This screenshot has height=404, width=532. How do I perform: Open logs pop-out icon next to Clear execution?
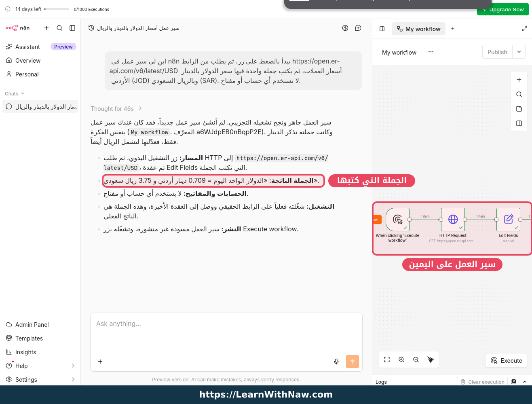pos(513,382)
